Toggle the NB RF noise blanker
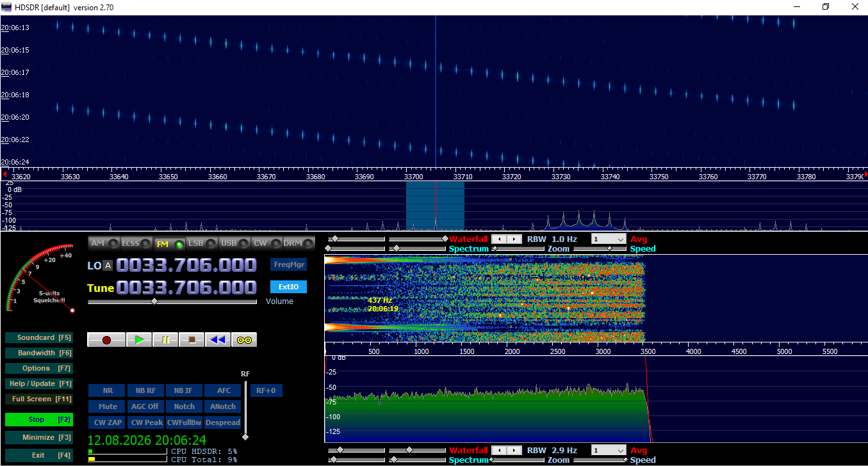The image size is (868, 466). [x=146, y=390]
